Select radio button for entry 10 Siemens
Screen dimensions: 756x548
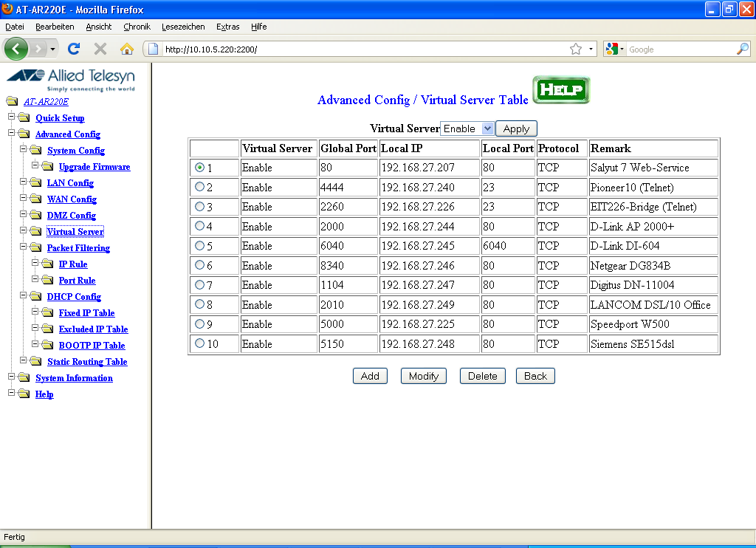(x=199, y=343)
